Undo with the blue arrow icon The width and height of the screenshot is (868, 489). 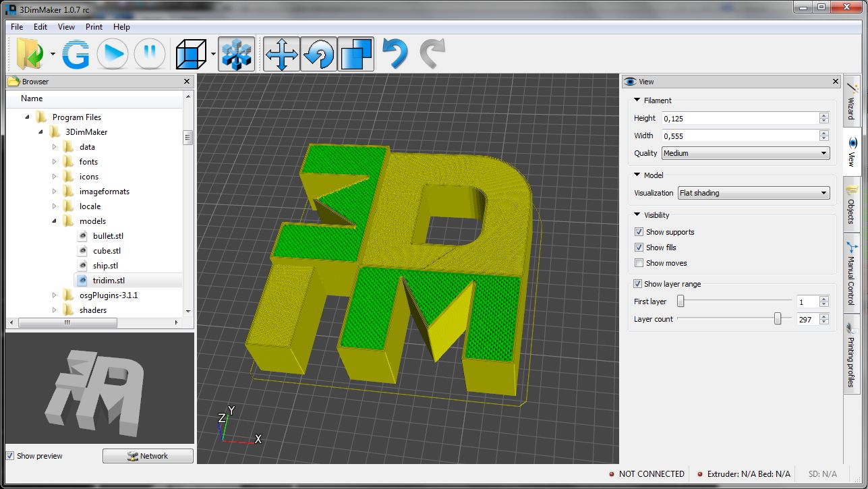pos(395,54)
